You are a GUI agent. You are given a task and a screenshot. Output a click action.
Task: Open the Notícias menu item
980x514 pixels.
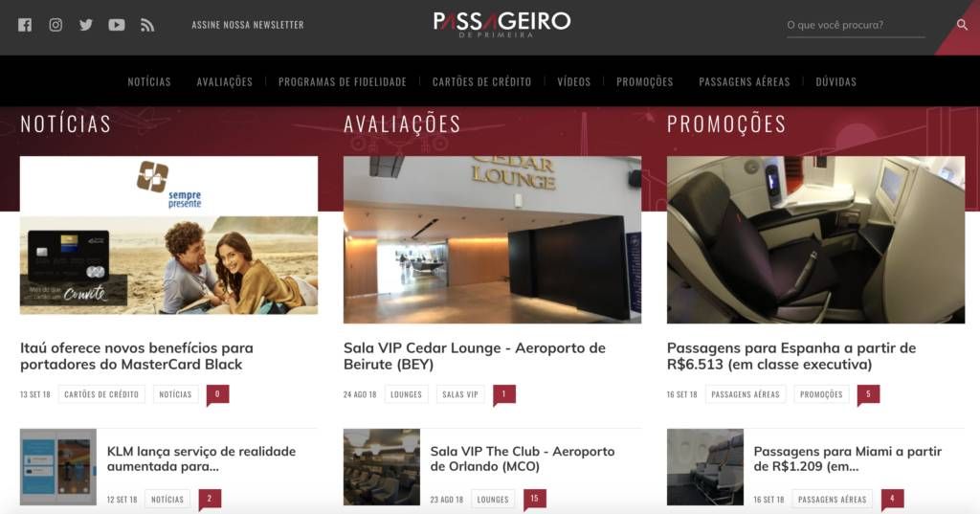pyautogui.click(x=149, y=82)
